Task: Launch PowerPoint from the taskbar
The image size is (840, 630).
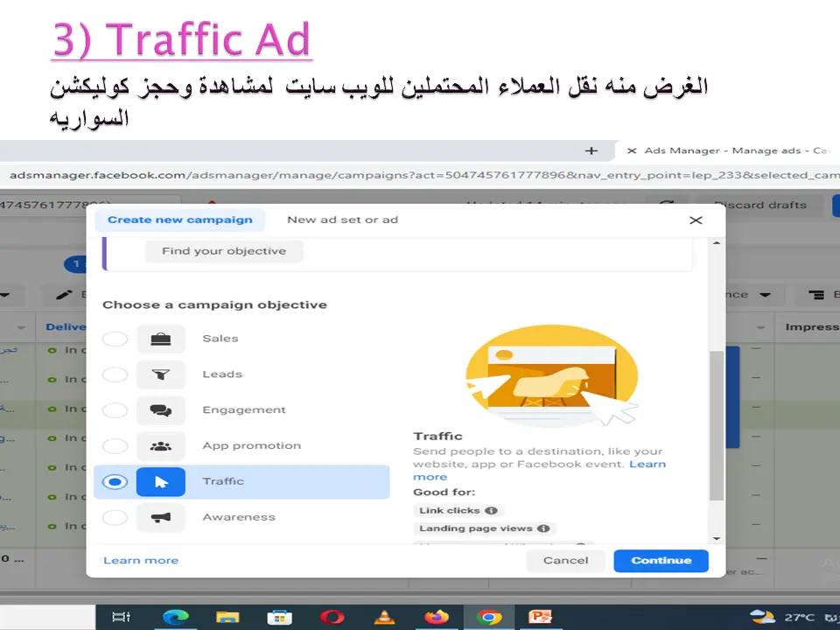Action: coord(542,617)
